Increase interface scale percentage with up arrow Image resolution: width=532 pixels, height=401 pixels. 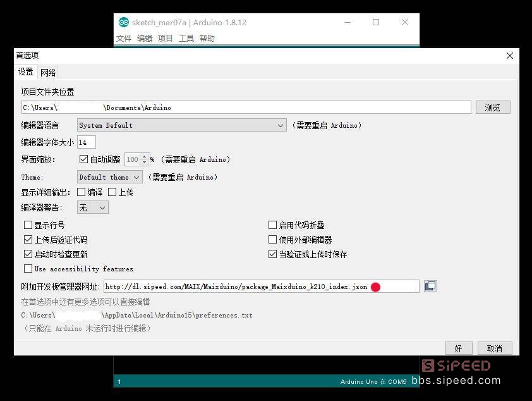tap(145, 156)
